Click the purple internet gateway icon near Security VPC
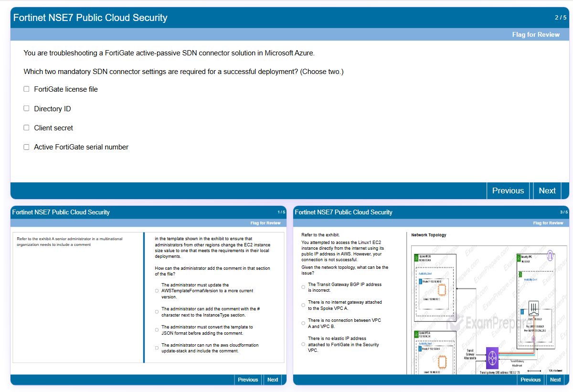 click(550, 255)
